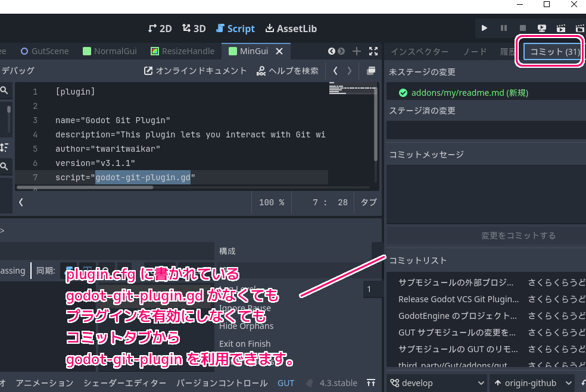
Task: Click inside the commit message field
Action: [485, 193]
